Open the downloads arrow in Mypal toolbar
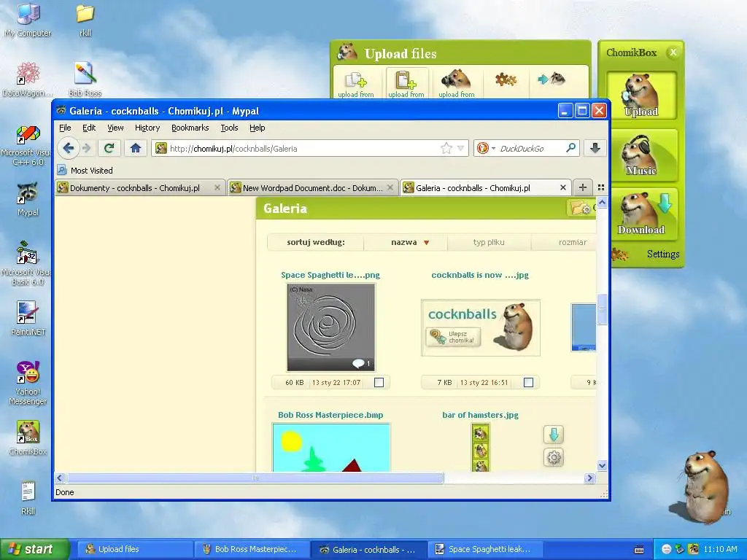The height and width of the screenshot is (560, 747). (x=595, y=148)
